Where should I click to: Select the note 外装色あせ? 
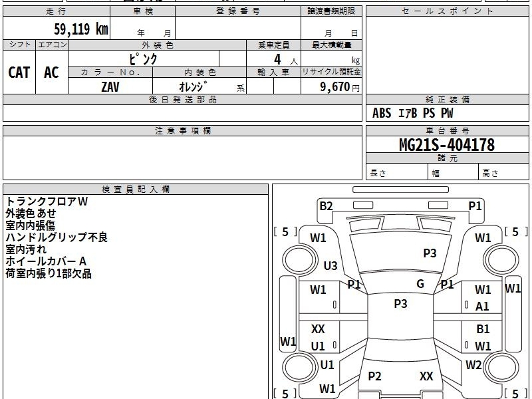click(x=31, y=213)
